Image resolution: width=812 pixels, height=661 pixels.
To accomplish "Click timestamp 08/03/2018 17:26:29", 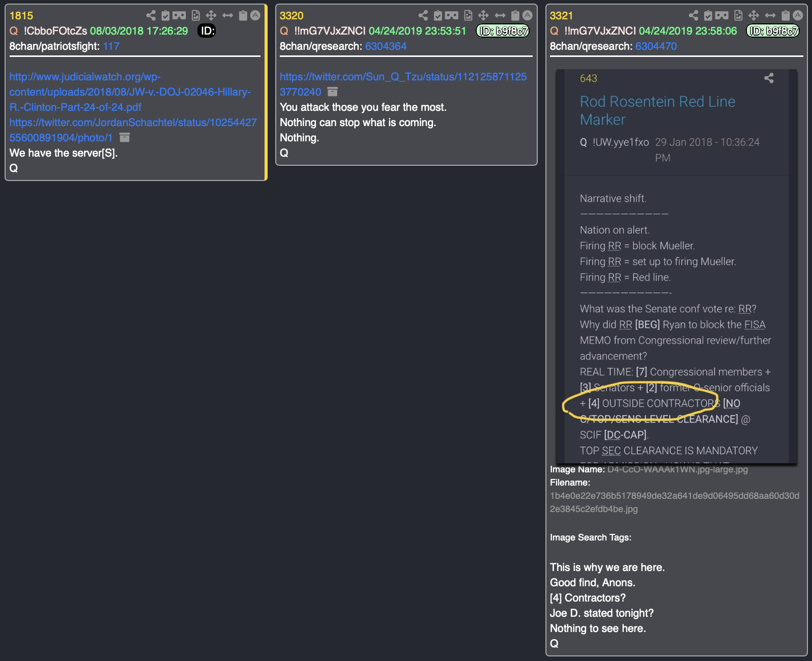I will (x=139, y=31).
